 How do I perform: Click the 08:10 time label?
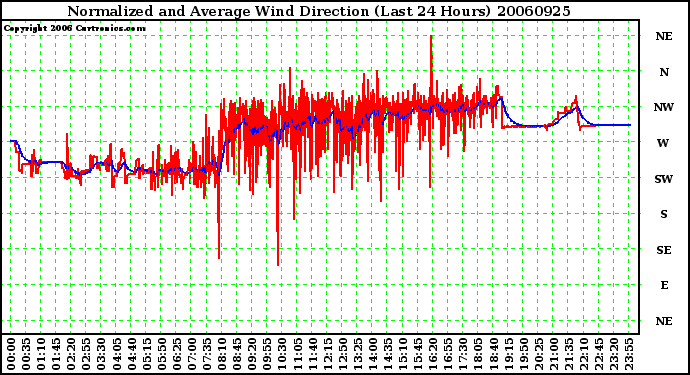pyautogui.click(x=222, y=354)
